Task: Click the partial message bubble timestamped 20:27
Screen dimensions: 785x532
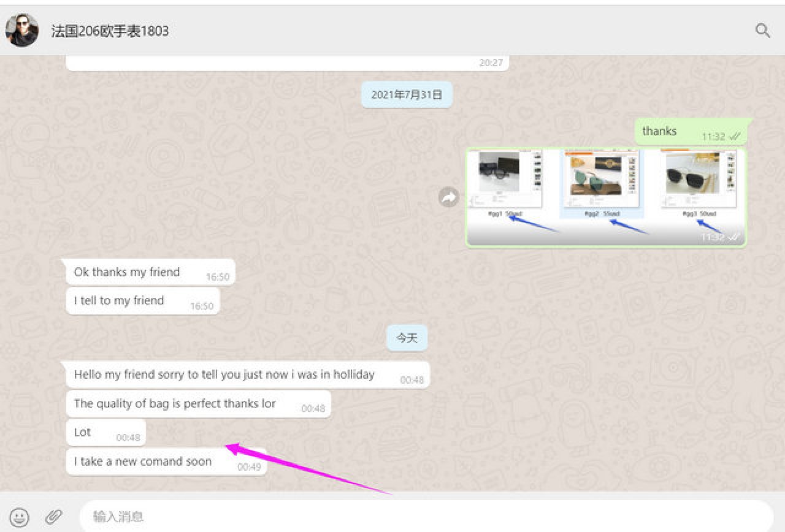Action: [x=286, y=63]
